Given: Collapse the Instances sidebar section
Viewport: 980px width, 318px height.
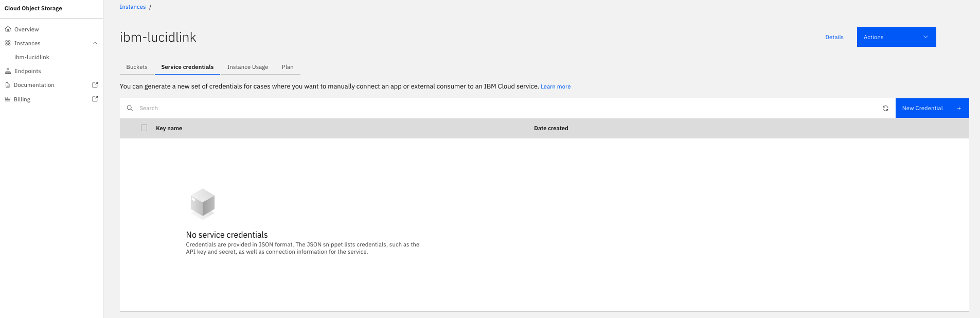Looking at the screenshot, I should click(95, 43).
